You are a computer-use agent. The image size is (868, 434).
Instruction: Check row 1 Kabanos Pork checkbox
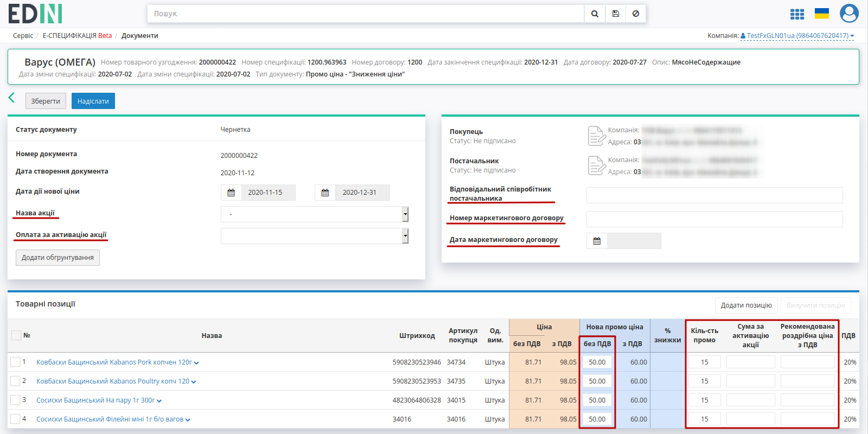pos(15,362)
